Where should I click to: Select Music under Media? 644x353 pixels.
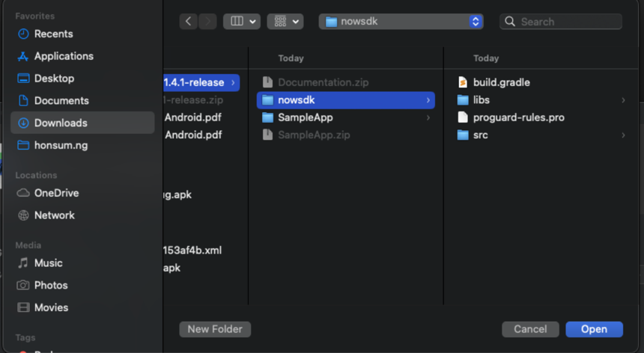pos(82,263)
